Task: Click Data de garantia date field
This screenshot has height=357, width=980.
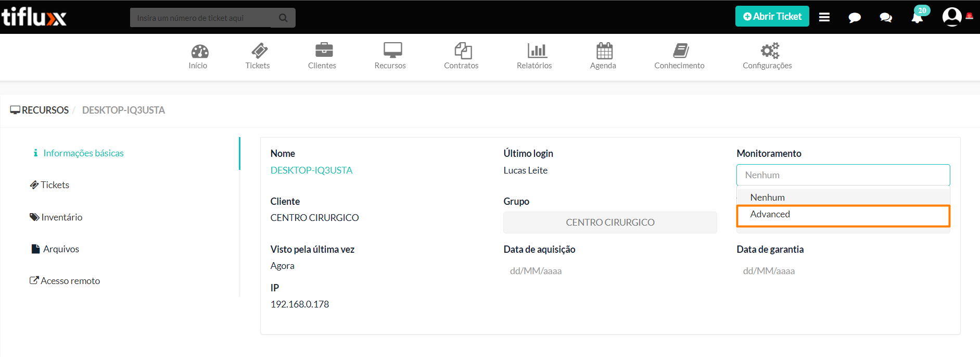Action: (843, 271)
